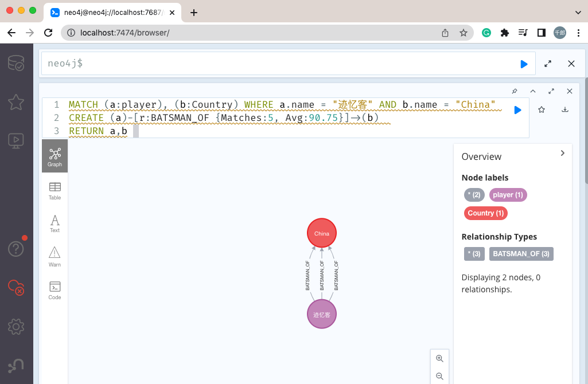588x384 pixels.
Task: Open Chrome three-dot menu
Action: pos(578,33)
